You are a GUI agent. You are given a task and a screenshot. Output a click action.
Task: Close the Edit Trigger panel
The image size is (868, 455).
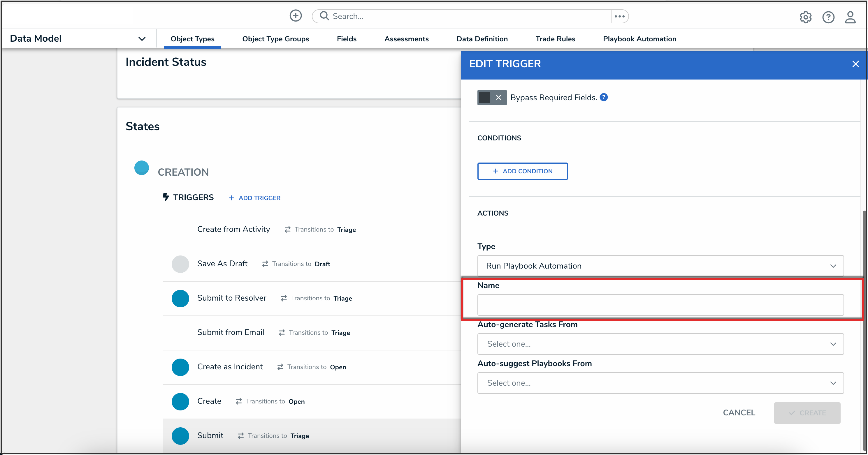pos(855,64)
